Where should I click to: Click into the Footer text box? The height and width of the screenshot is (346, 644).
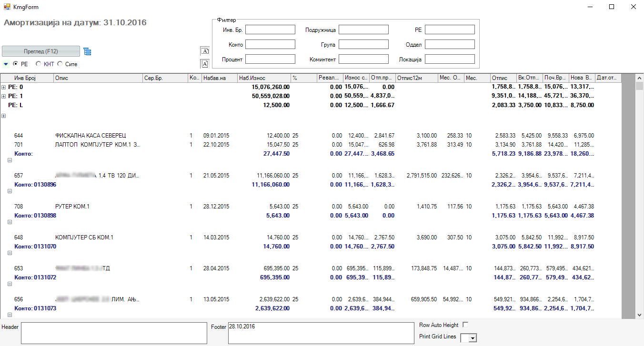point(321,333)
